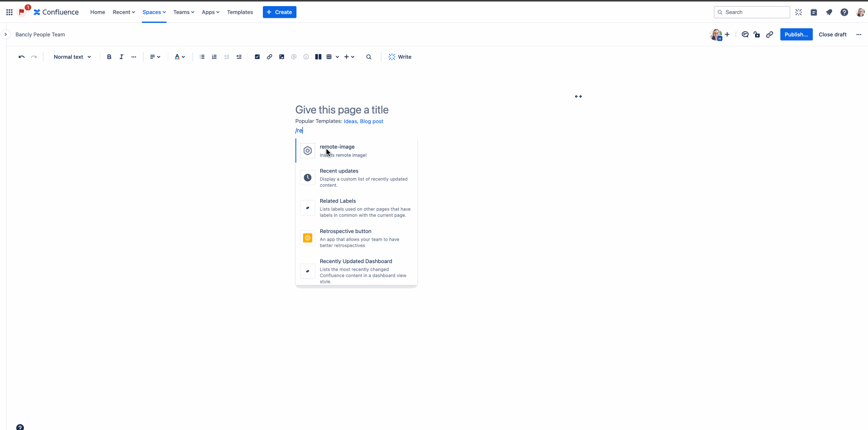Viewport: 868px width, 430px height.
Task: Open the Ideas template link
Action: (x=350, y=121)
